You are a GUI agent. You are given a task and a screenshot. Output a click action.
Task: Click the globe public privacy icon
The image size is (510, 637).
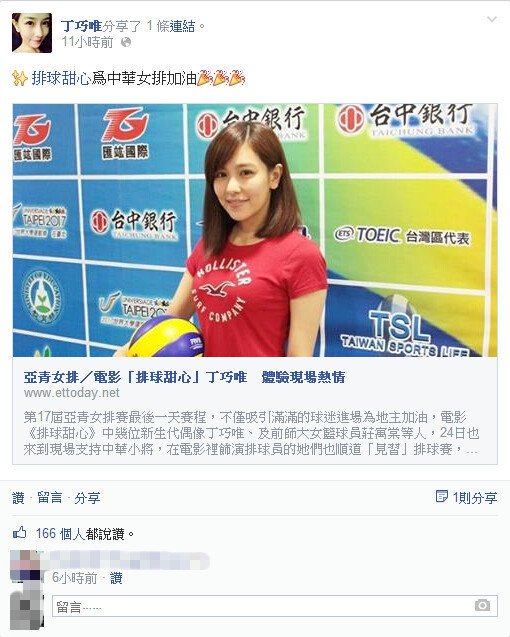(x=126, y=42)
